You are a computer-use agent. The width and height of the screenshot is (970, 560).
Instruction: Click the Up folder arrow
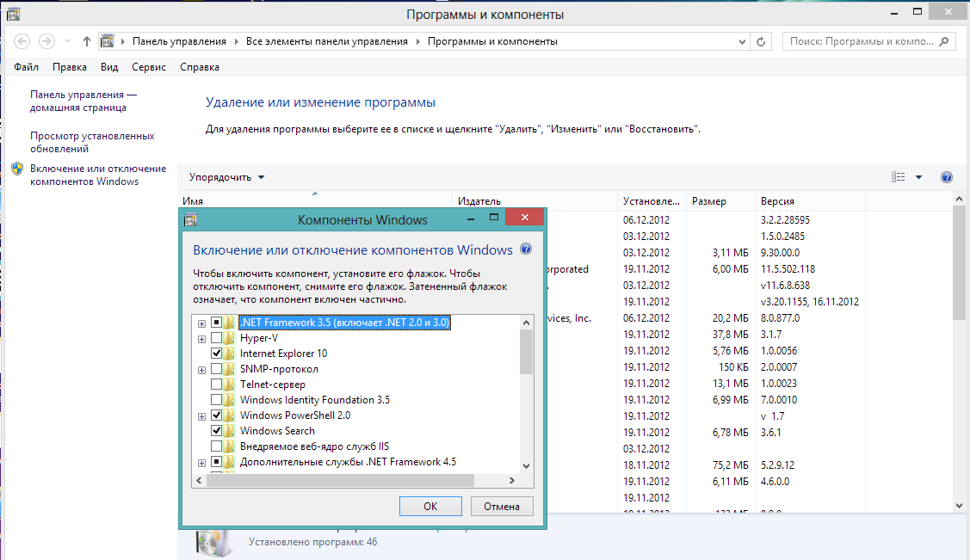87,41
